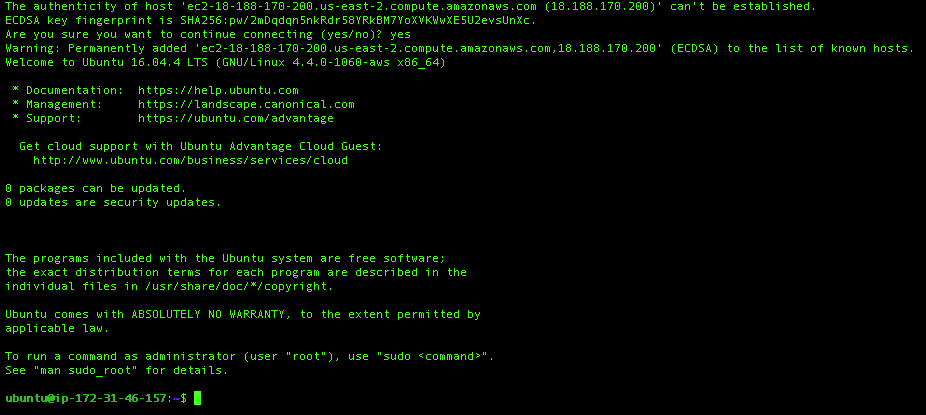Click the "ABSOLUTELY NO WARRANTY" text
The width and height of the screenshot is (926, 415).
pyautogui.click(x=208, y=314)
